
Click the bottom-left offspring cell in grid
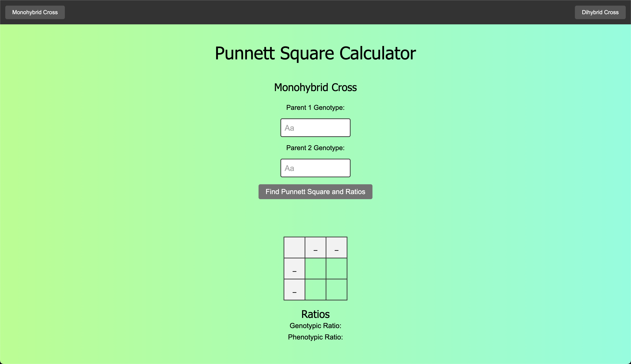pos(315,290)
